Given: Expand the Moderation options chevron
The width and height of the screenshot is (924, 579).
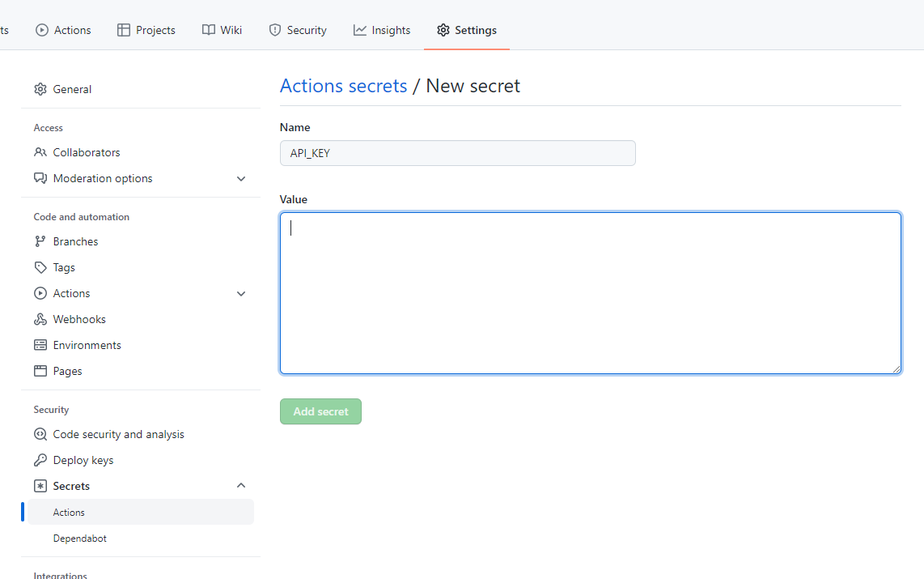Looking at the screenshot, I should click(x=240, y=178).
